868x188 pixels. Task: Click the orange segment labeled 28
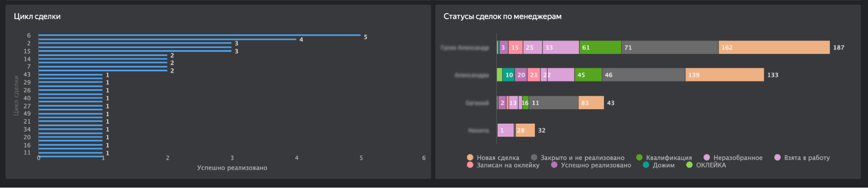[525, 130]
